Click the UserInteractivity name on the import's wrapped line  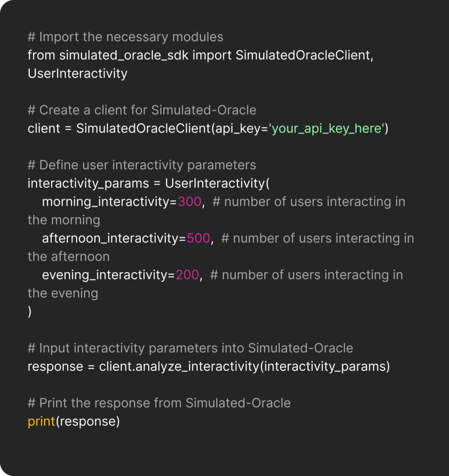click(77, 73)
